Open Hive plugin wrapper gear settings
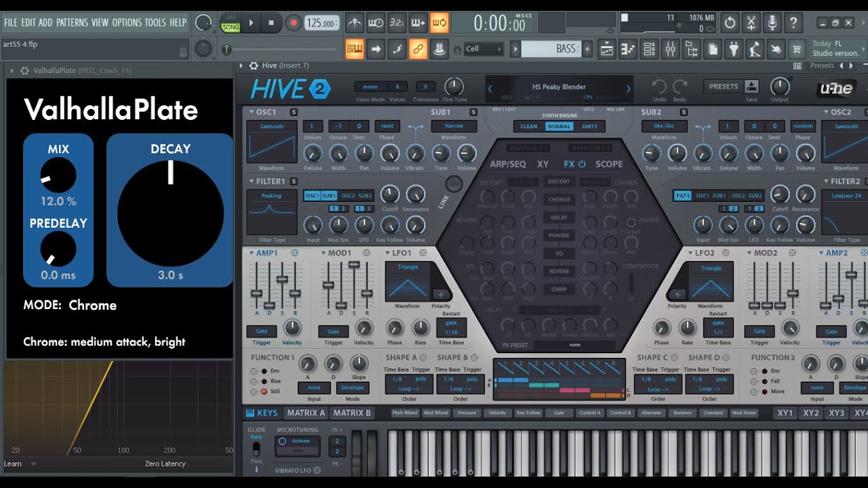The height and width of the screenshot is (488, 868). coord(254,66)
